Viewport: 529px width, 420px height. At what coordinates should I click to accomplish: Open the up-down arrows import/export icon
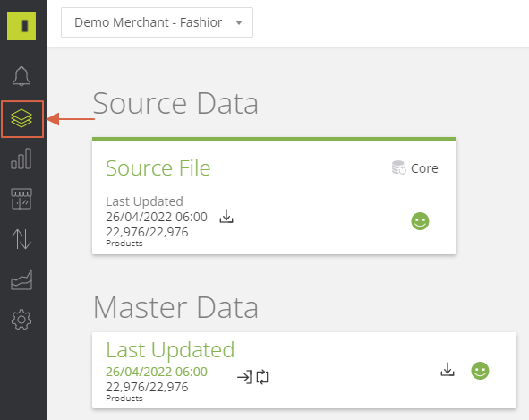point(21,239)
